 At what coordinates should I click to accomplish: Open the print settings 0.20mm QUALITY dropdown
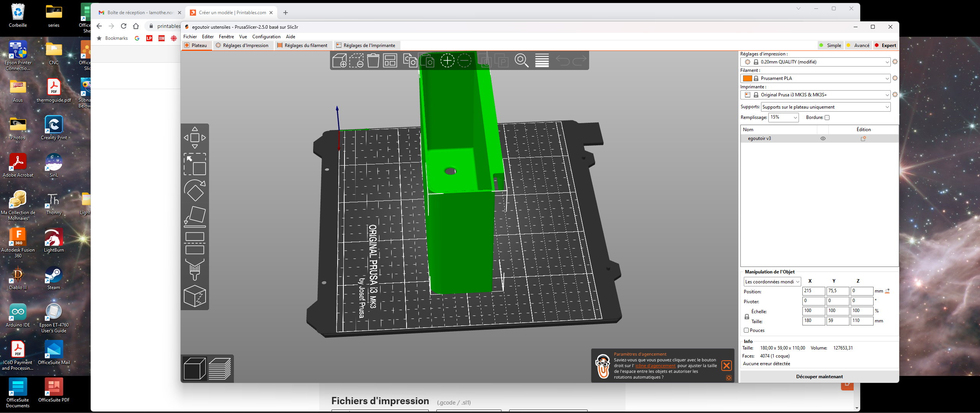pos(815,62)
